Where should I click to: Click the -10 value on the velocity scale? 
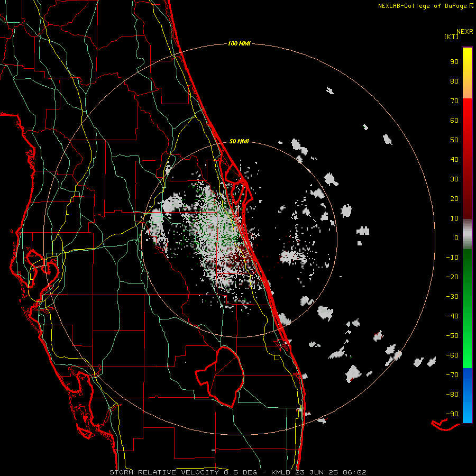[x=452, y=258]
